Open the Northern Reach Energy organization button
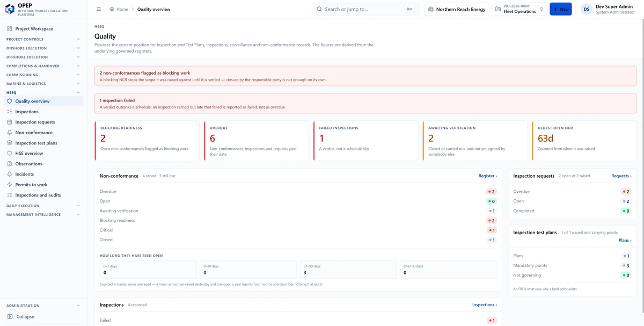The width and height of the screenshot is (644, 326). [457, 9]
